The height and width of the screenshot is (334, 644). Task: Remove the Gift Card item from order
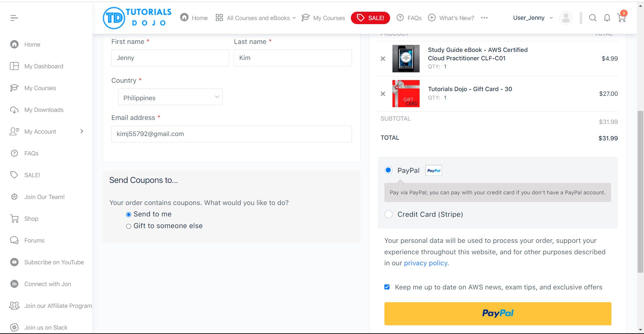383,94
